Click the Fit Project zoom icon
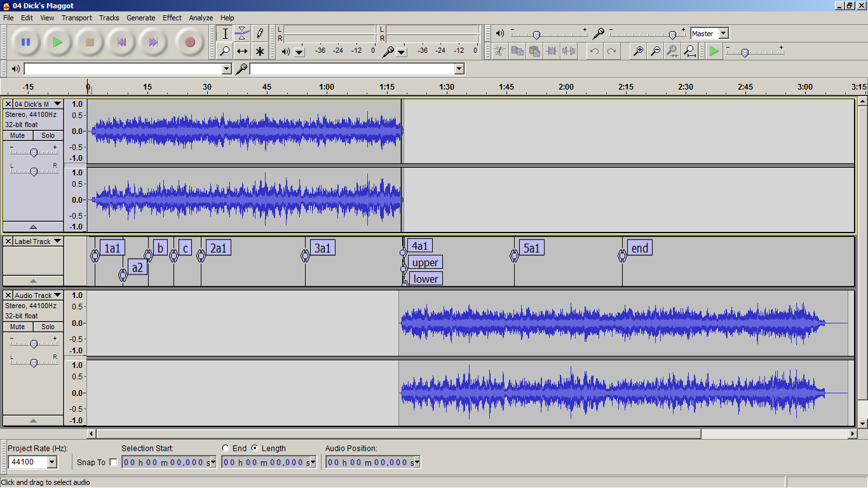Viewport: 868px width, 488px height. pos(689,51)
